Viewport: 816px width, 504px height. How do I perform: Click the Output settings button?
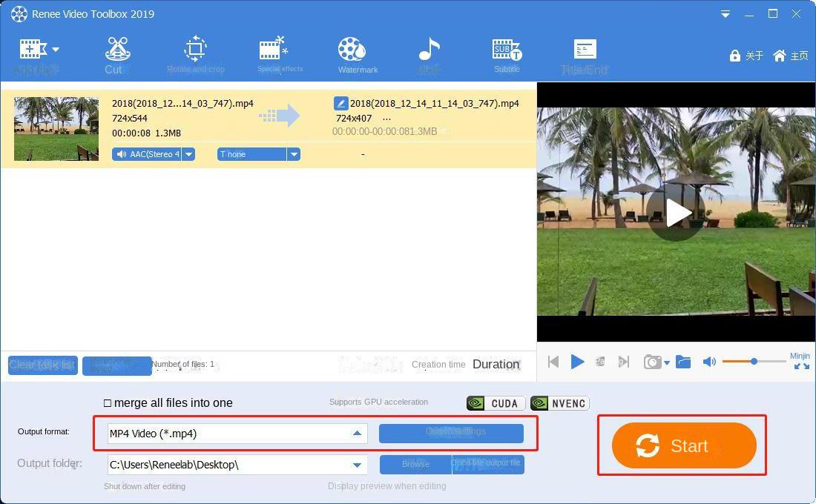pos(451,434)
